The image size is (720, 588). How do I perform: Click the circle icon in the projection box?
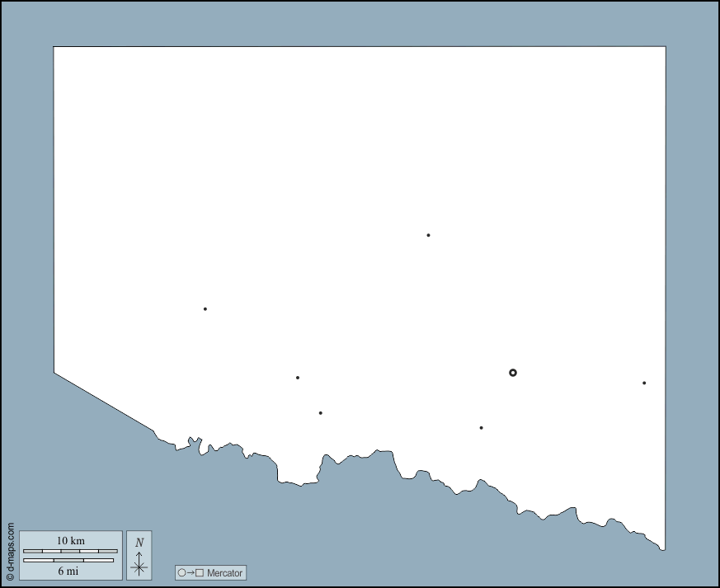181,572
